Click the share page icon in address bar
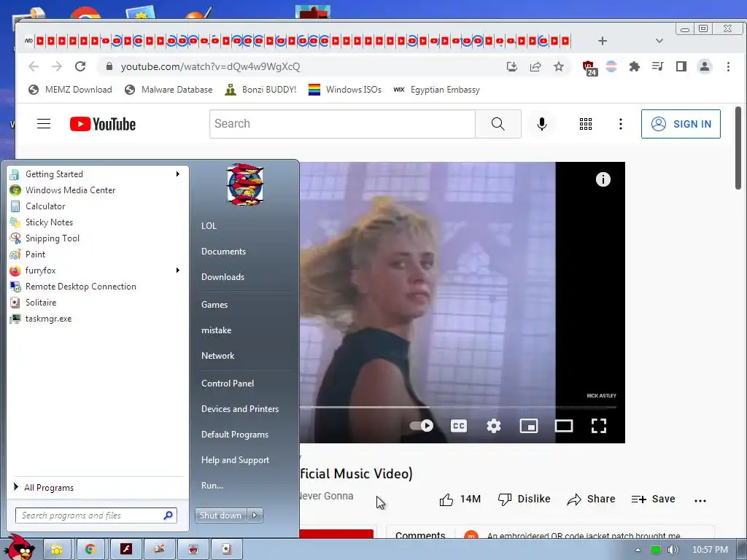 [535, 66]
